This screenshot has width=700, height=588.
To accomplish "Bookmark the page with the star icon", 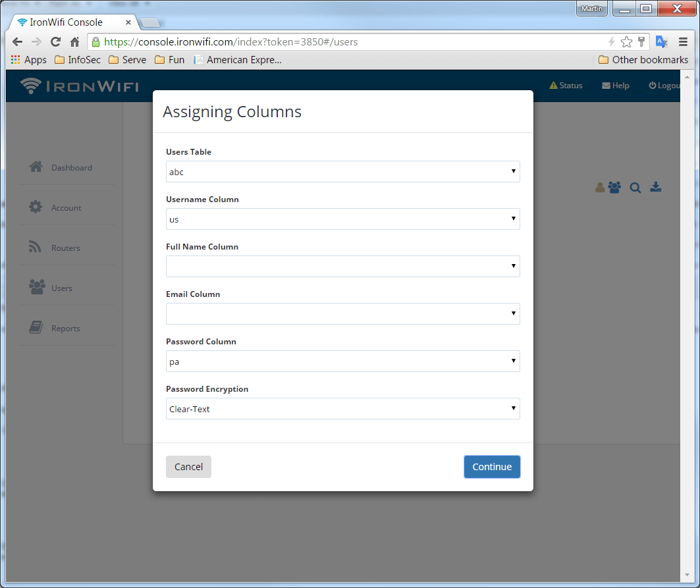I will [x=626, y=42].
